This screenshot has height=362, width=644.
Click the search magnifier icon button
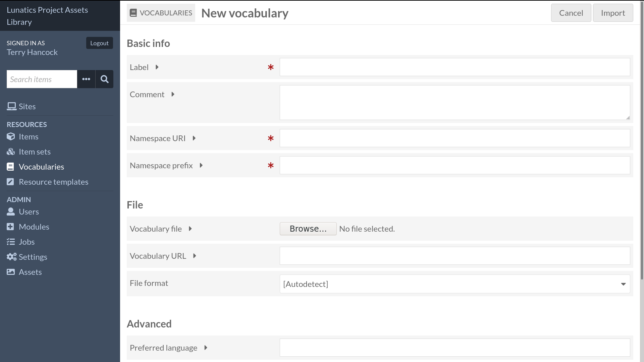104,79
